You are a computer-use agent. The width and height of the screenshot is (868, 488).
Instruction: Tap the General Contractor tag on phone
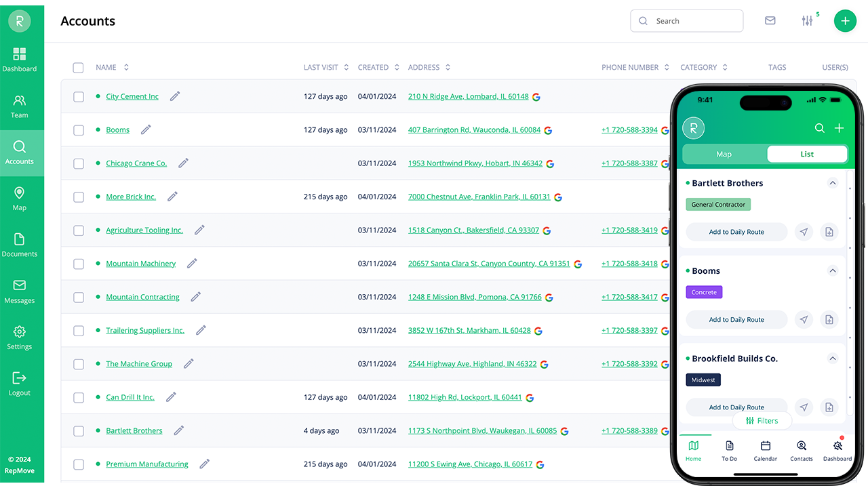pos(718,205)
